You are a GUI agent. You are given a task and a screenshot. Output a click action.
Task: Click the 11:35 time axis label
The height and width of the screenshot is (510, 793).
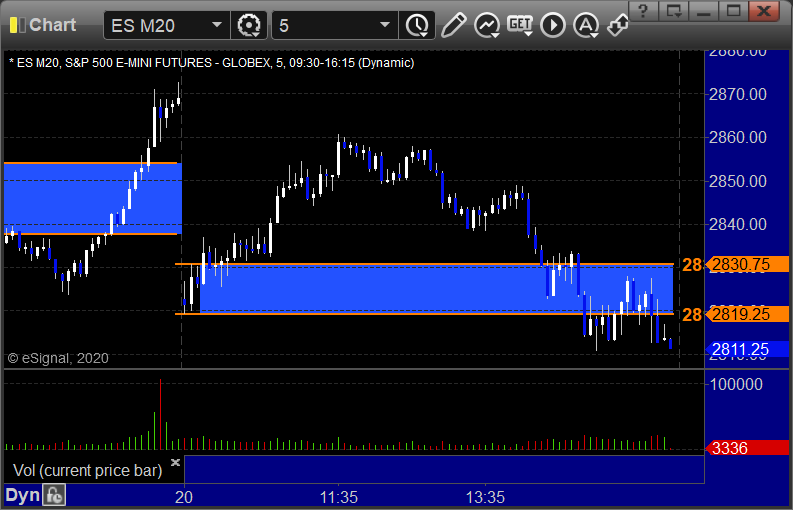pyautogui.click(x=338, y=497)
